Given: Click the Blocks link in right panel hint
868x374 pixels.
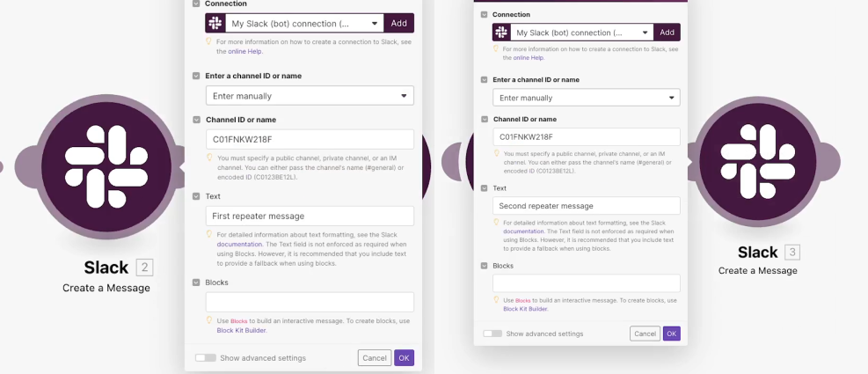Looking at the screenshot, I should pyautogui.click(x=523, y=300).
